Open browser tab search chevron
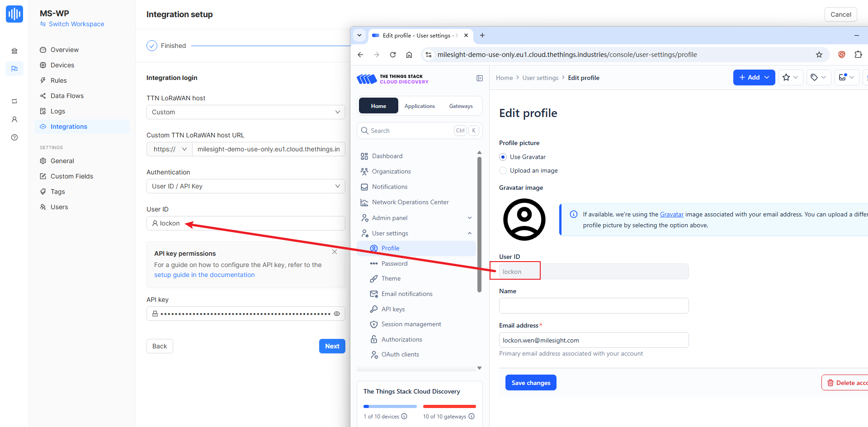The image size is (868, 427). click(359, 35)
